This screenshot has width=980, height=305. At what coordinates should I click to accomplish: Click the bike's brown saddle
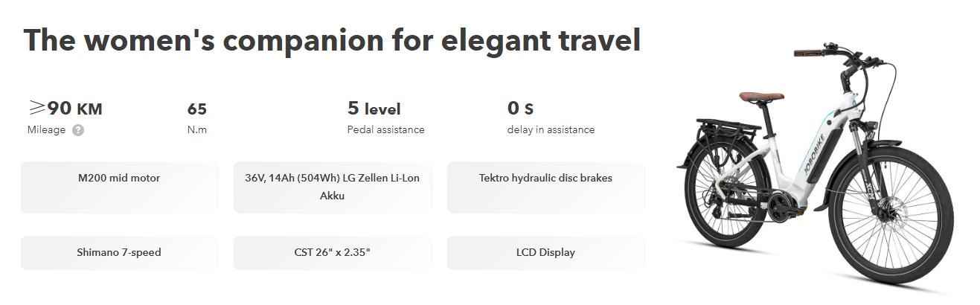761,97
